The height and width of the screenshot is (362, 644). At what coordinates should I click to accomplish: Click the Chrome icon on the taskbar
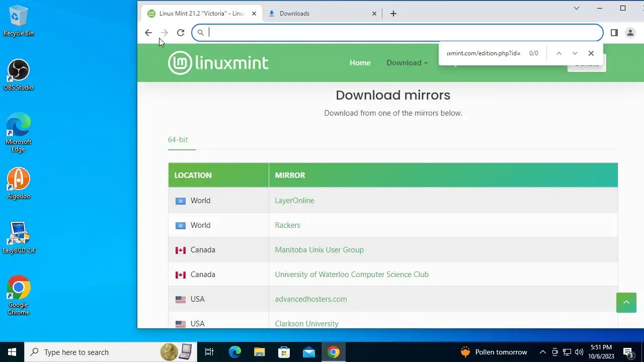(334, 352)
